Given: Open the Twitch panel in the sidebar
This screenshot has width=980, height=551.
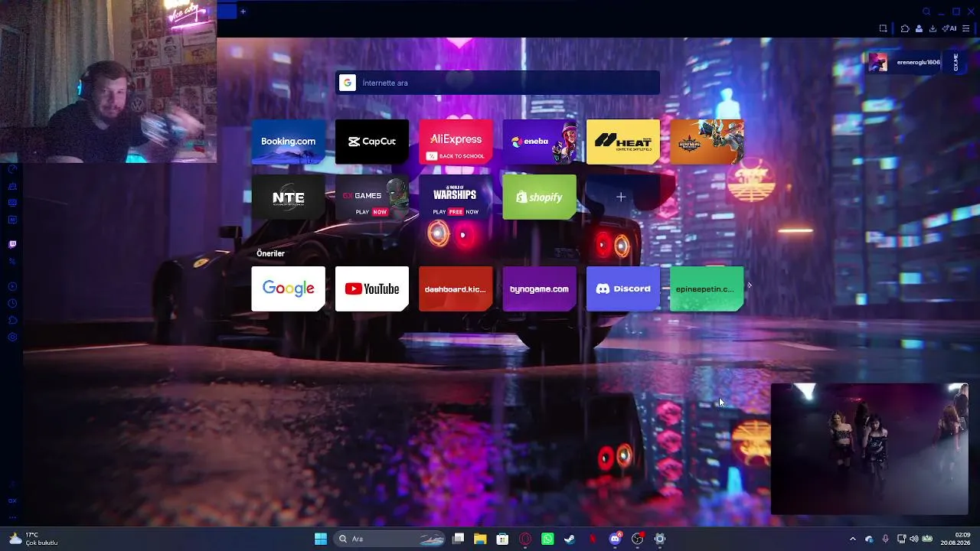Looking at the screenshot, I should [x=12, y=245].
